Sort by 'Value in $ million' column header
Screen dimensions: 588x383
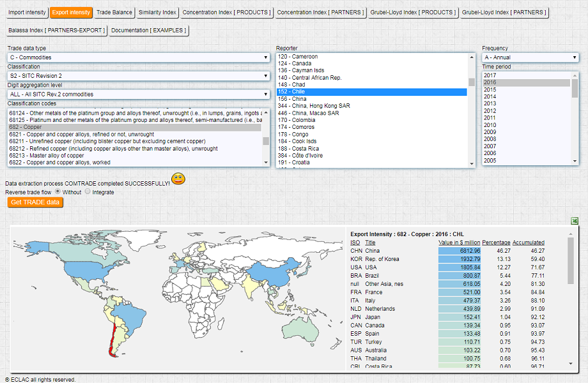tap(458, 243)
